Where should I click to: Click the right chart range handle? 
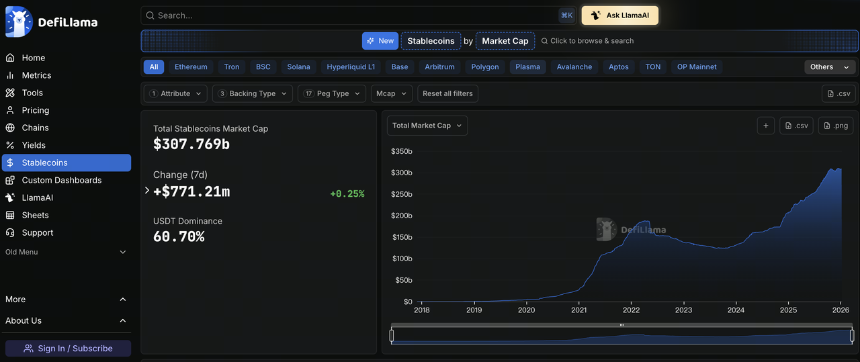tap(852, 336)
